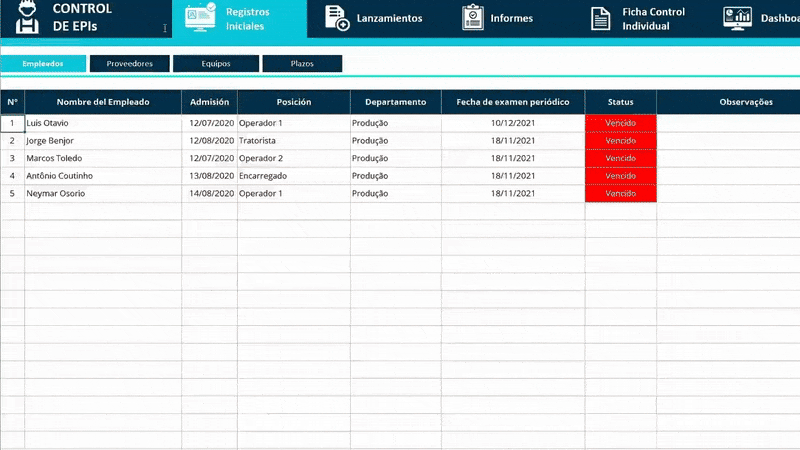The image size is (800, 450).
Task: Click the Registros Iniciales monitor icon
Action: click(x=198, y=18)
